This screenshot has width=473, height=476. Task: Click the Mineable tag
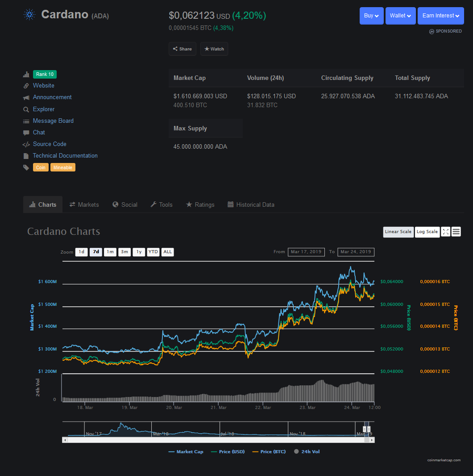[63, 167]
